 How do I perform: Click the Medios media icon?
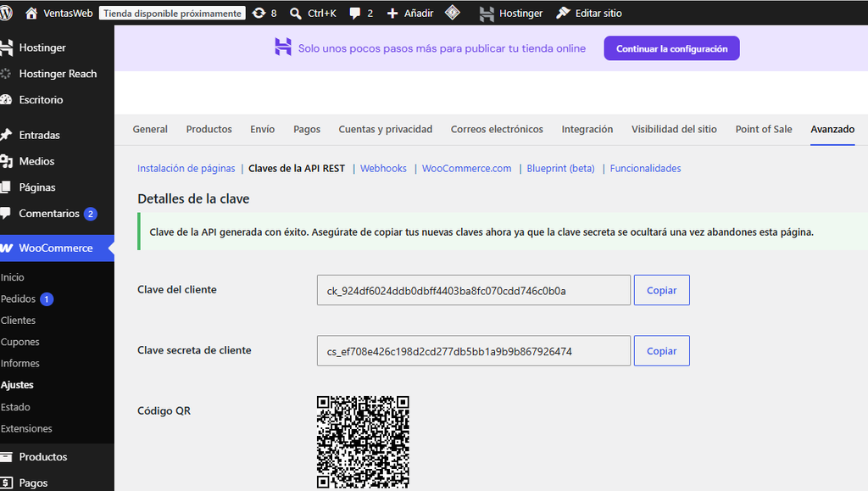6,161
